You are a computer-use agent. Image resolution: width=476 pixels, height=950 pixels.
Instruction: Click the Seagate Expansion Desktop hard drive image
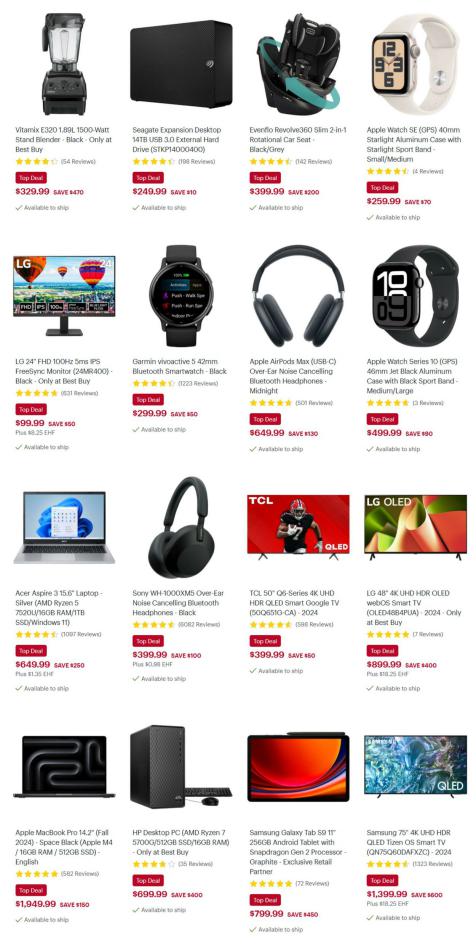coord(180,64)
